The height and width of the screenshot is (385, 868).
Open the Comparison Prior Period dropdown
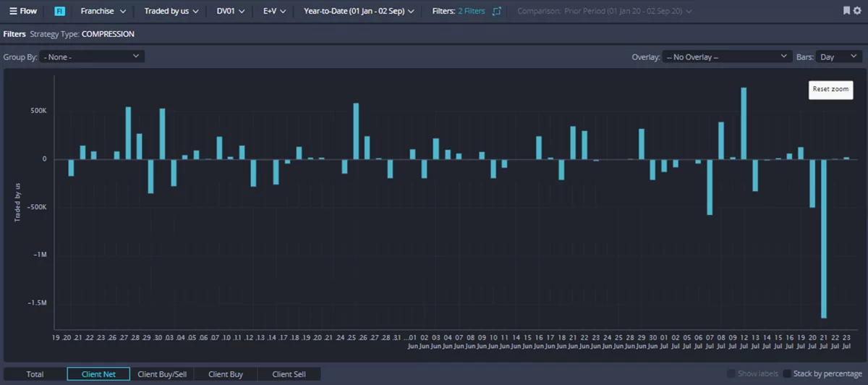(x=604, y=12)
